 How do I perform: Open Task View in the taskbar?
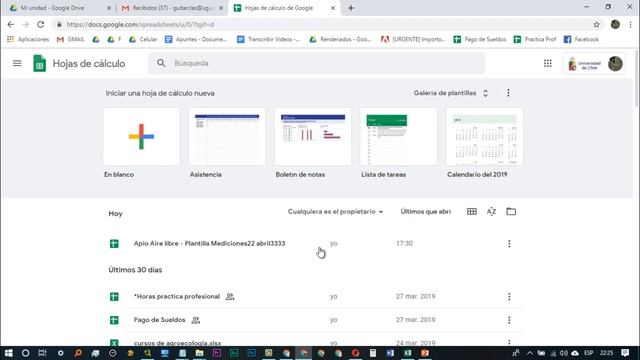pos(42,353)
